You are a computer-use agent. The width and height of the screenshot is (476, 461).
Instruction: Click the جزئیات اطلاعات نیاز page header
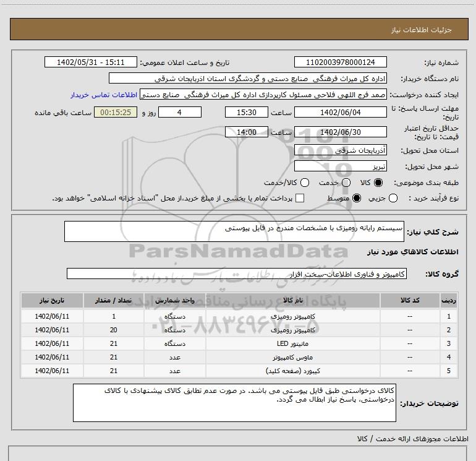421,30
